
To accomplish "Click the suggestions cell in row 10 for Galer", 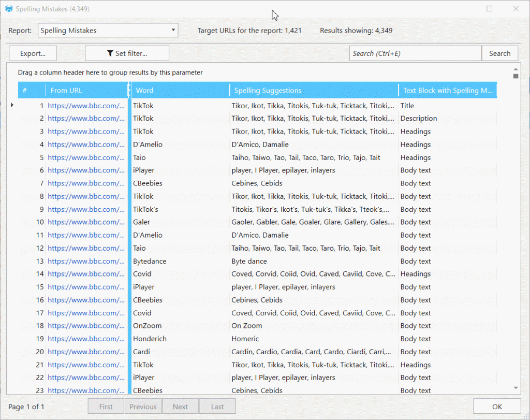I will (313, 222).
